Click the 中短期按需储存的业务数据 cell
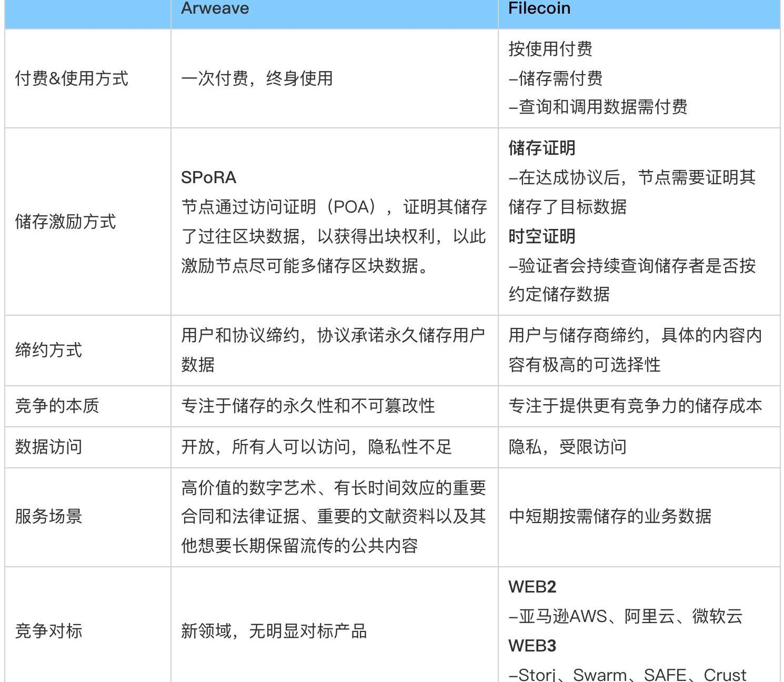Image resolution: width=784 pixels, height=682 pixels. point(610,516)
